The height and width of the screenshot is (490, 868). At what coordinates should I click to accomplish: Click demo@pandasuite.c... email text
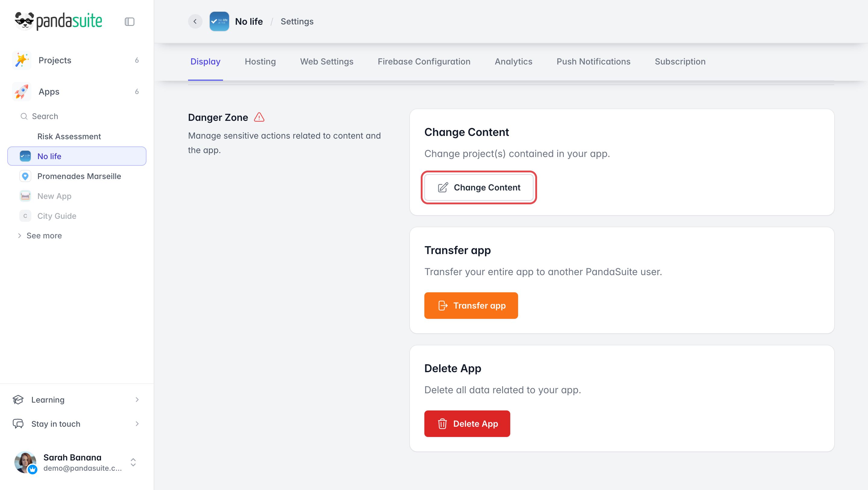83,468
